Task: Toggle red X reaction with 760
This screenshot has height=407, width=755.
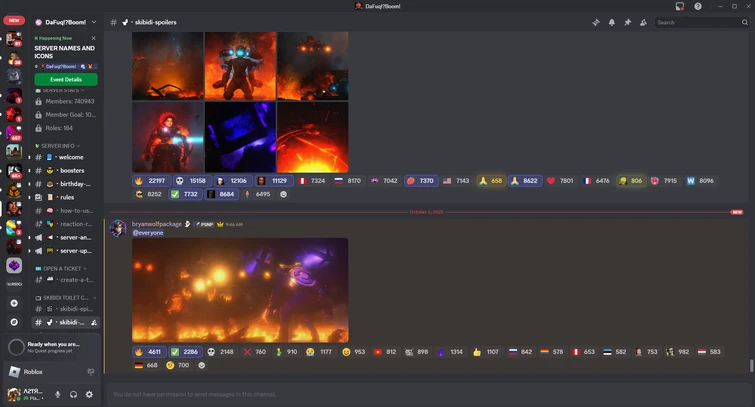Action: (255, 352)
